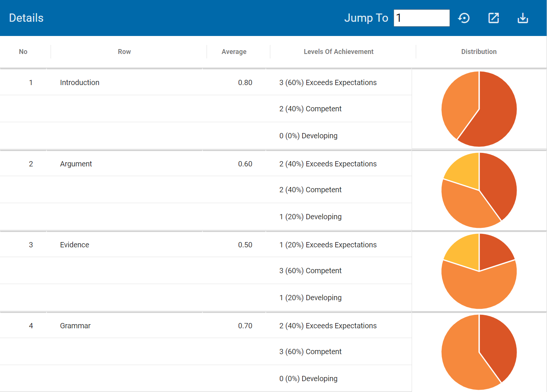Sort by the Row column header

[124, 52]
